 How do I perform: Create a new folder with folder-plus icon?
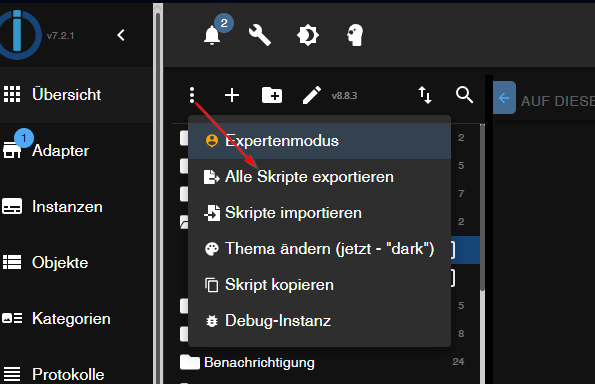click(272, 95)
